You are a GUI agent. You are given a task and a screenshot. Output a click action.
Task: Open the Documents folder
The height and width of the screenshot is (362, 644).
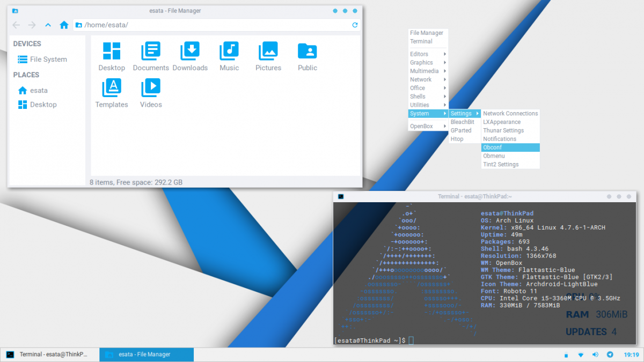pos(151,57)
